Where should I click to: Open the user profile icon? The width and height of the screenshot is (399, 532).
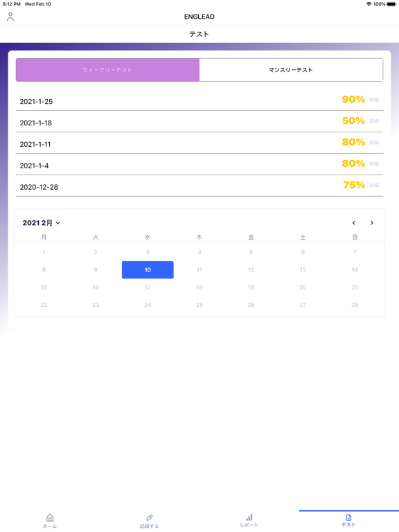(x=10, y=17)
